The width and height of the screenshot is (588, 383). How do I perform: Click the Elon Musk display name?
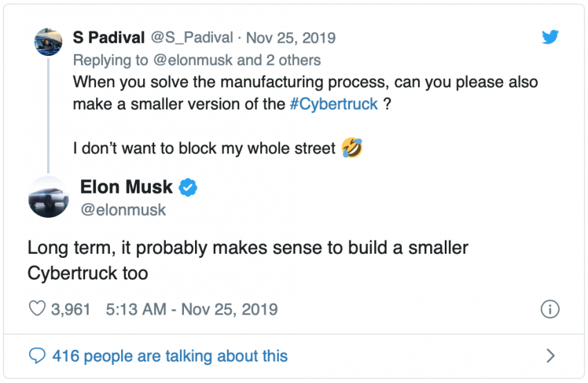(127, 187)
